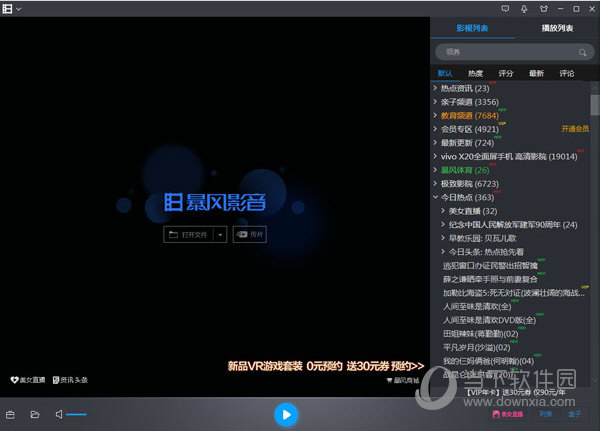Open video 我的仨妈俩爸(何明翰)(04)
600x431 pixels.
tap(488, 361)
